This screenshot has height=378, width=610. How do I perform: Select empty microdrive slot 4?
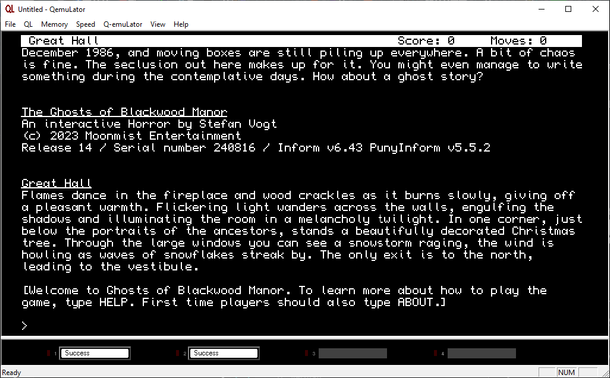482,353
